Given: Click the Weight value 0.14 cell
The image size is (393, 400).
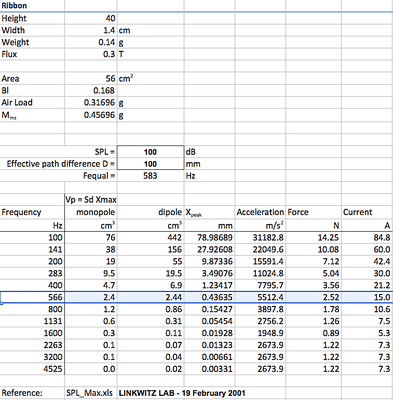Looking at the screenshot, I should click(91, 42).
